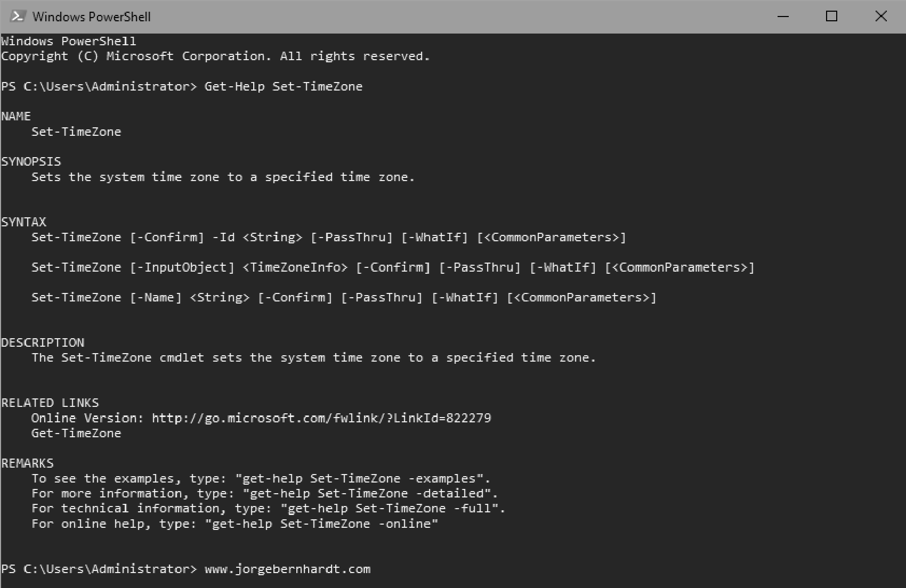Click the www.jorgebernhardt.com text at the prompt
This screenshot has width=906, height=588.
(287, 569)
